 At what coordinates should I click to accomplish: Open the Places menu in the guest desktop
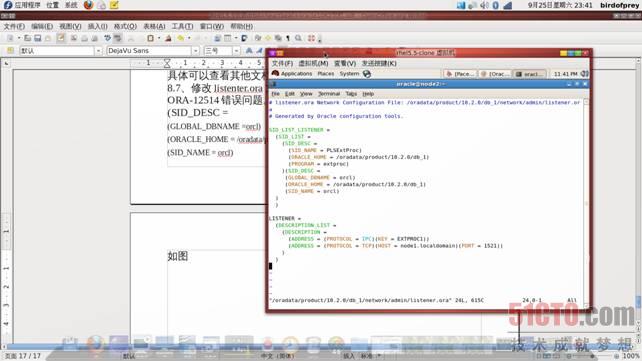click(326, 74)
